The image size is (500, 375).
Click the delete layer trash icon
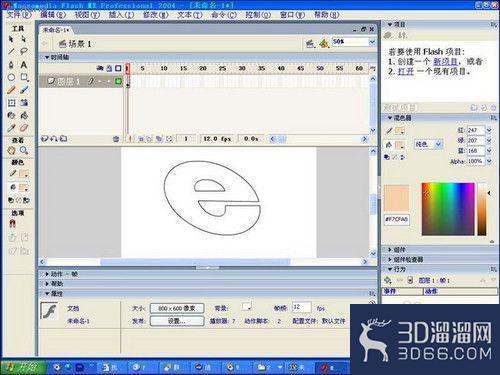point(116,139)
